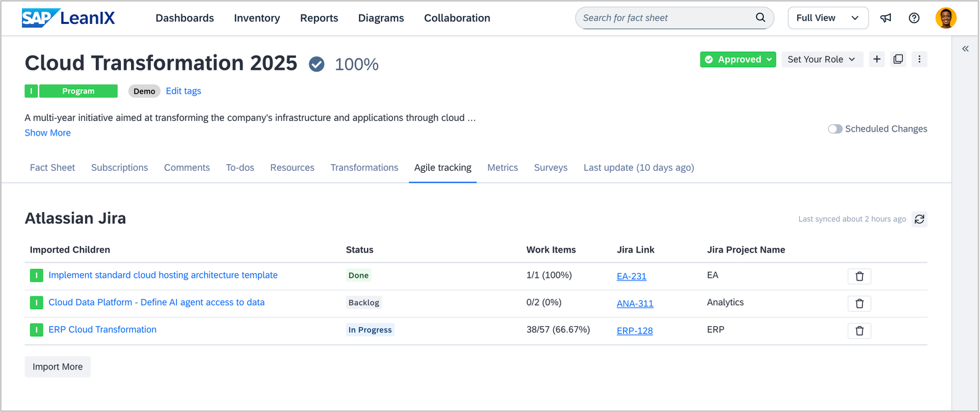Open the EA-231 Jira link
The height and width of the screenshot is (412, 980).
click(632, 276)
